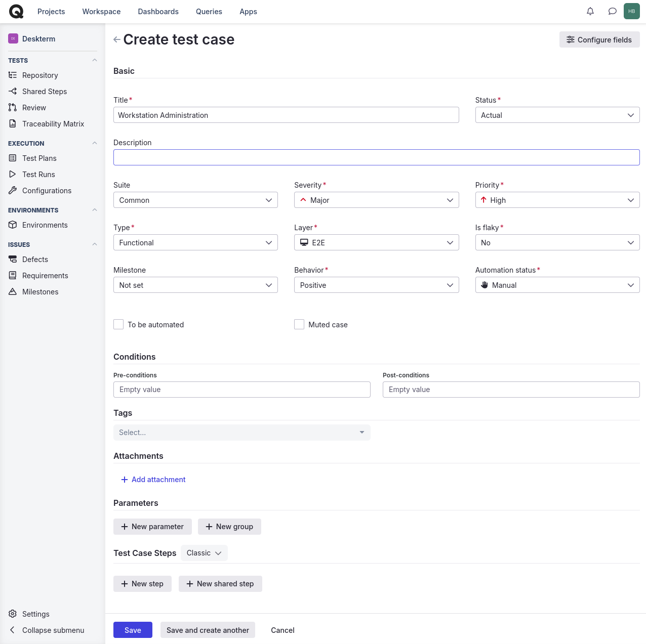Expand the Automation status dropdown

click(557, 285)
